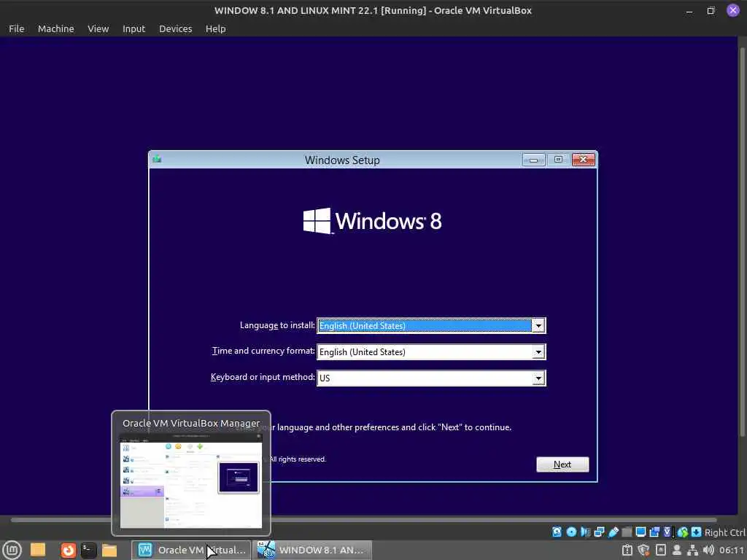The height and width of the screenshot is (560, 747).
Task: Restore the VirtualBox VM window size
Action: click(x=711, y=10)
